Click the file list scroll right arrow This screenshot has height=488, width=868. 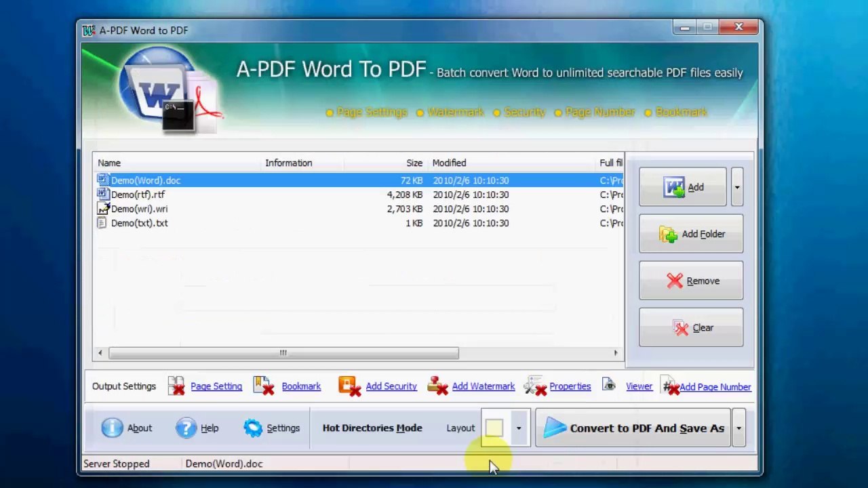[x=616, y=352]
